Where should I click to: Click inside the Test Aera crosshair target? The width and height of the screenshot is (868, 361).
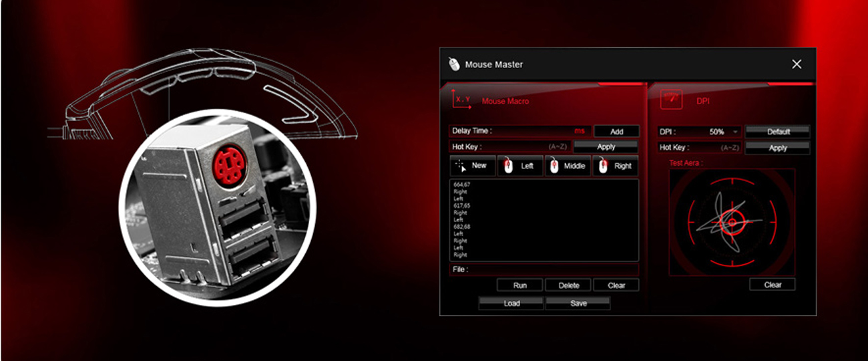click(x=732, y=222)
